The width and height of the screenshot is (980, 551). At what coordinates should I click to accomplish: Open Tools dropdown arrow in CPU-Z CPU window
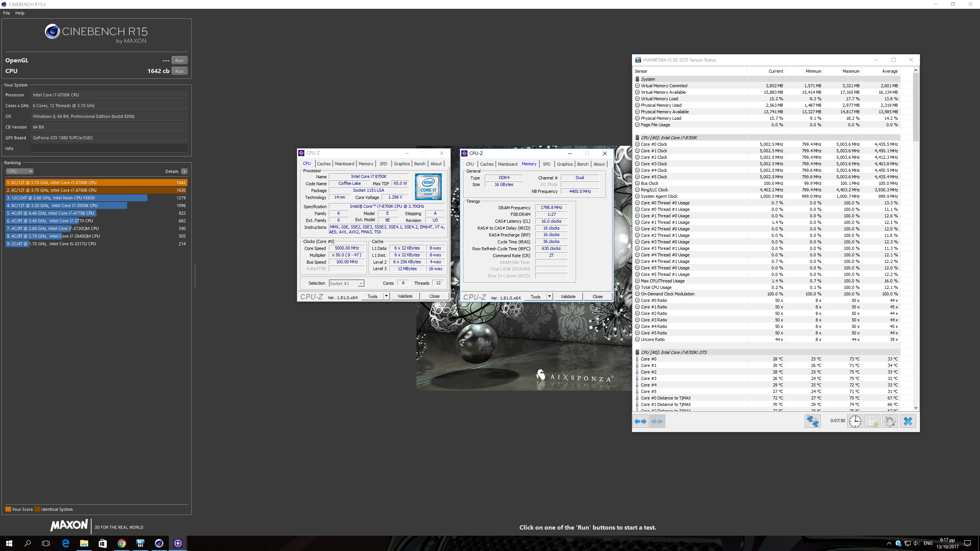386,296
